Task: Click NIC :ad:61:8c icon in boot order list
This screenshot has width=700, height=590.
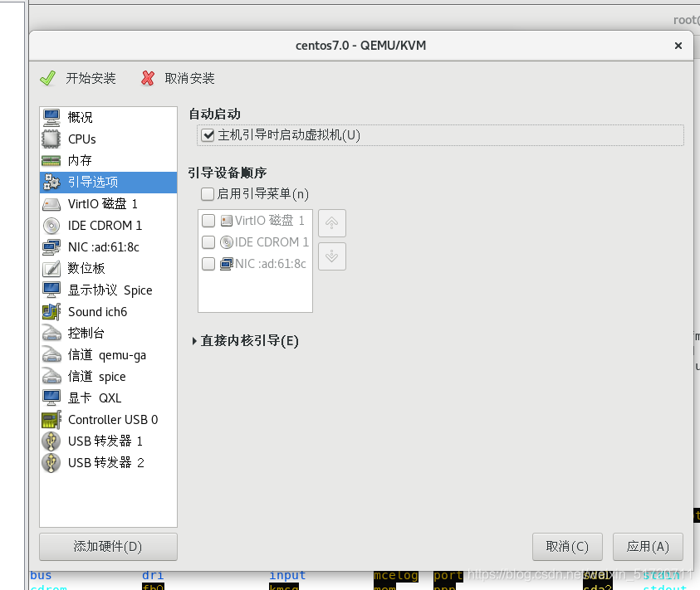Action: (x=227, y=264)
